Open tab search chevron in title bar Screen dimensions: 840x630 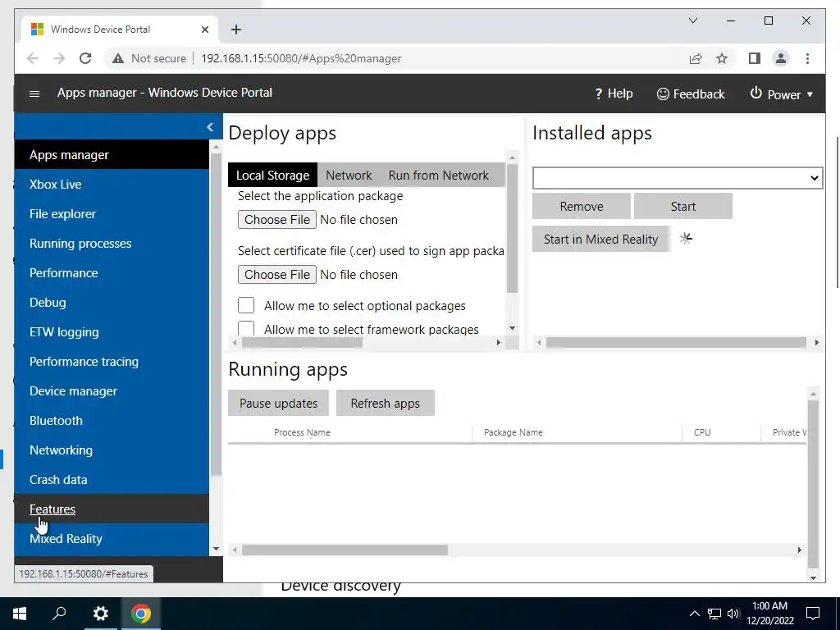(692, 21)
